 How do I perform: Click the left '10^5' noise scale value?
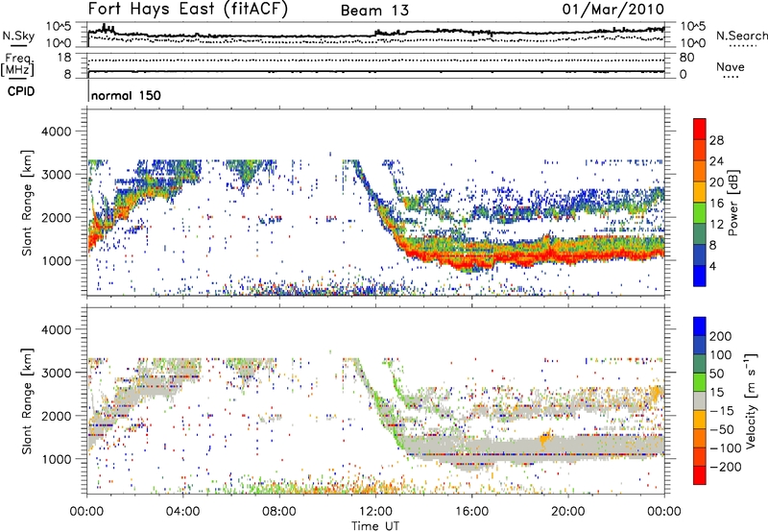pyautogui.click(x=59, y=27)
